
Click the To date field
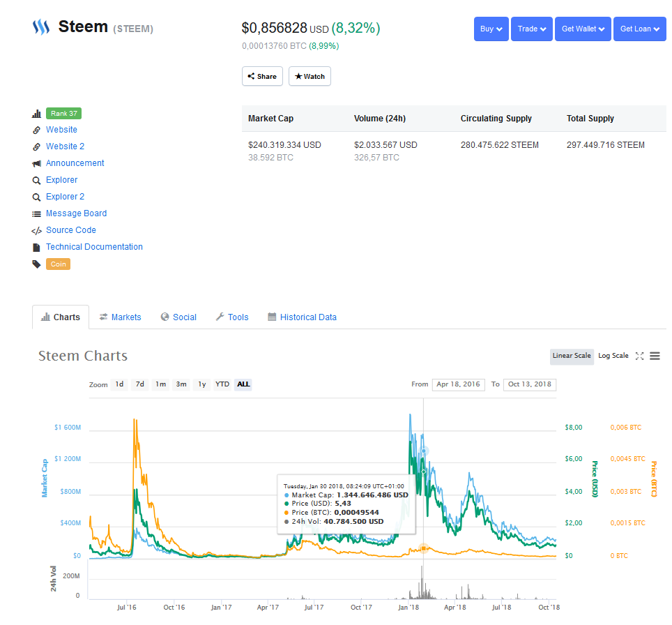(530, 384)
